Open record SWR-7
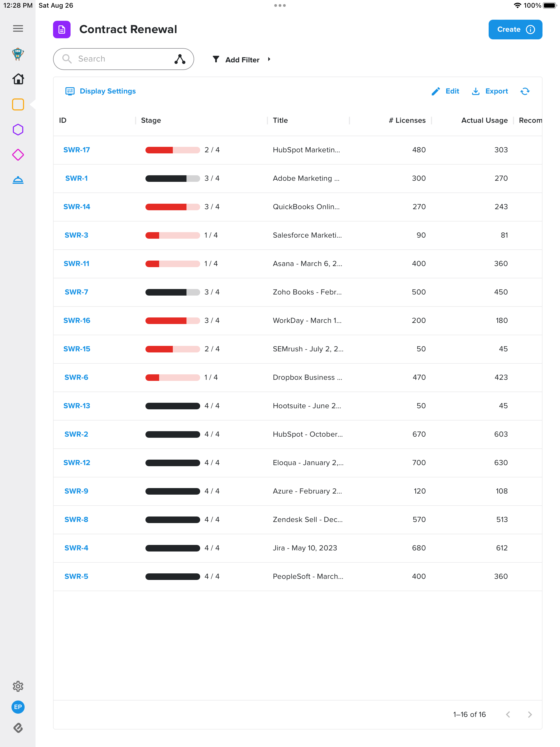 (76, 292)
